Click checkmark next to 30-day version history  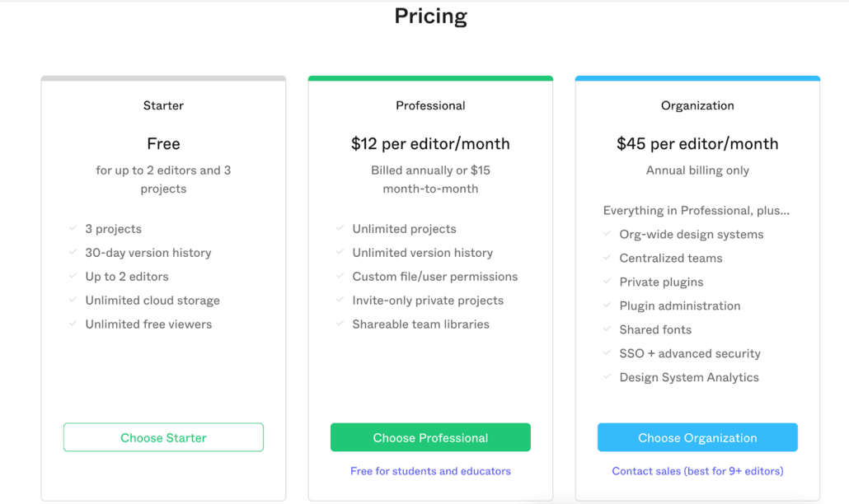pos(73,252)
